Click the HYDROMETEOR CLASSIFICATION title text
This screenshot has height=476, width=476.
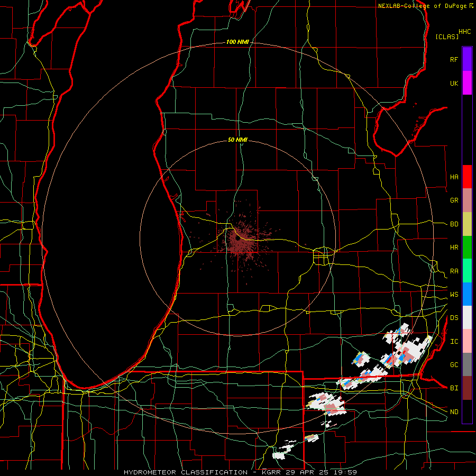pyautogui.click(x=186, y=472)
